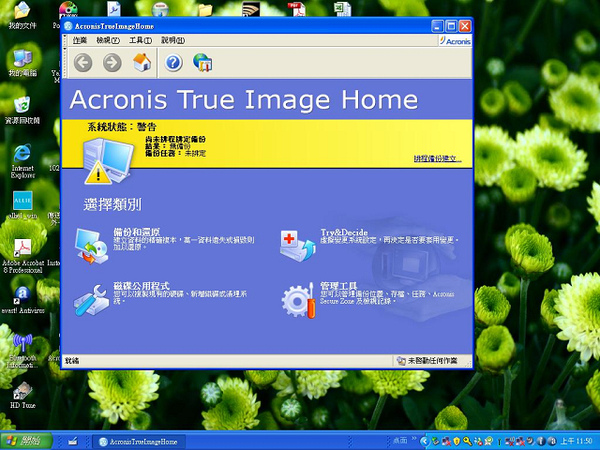
Task: Go back with the Back arrow toolbar icon
Action: pyautogui.click(x=83, y=63)
